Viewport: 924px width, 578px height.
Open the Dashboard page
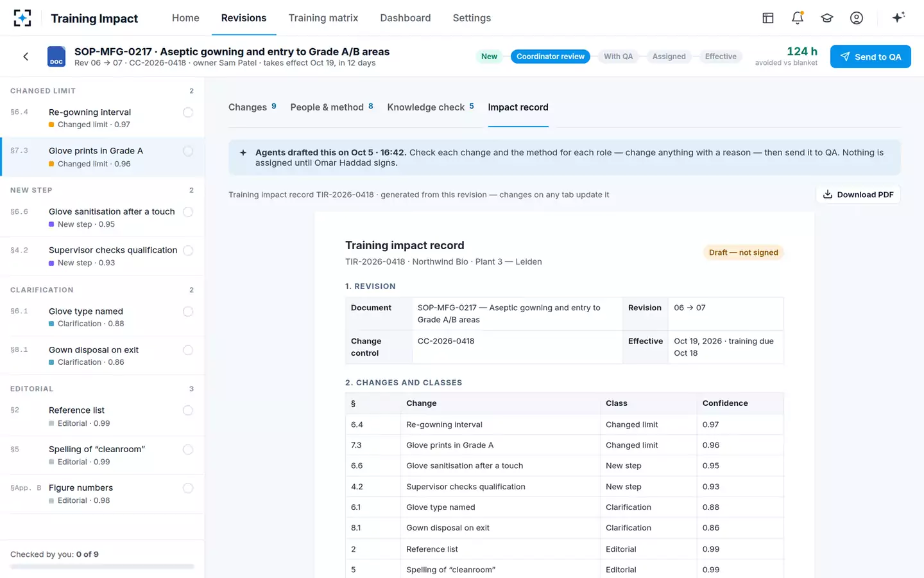406,18
